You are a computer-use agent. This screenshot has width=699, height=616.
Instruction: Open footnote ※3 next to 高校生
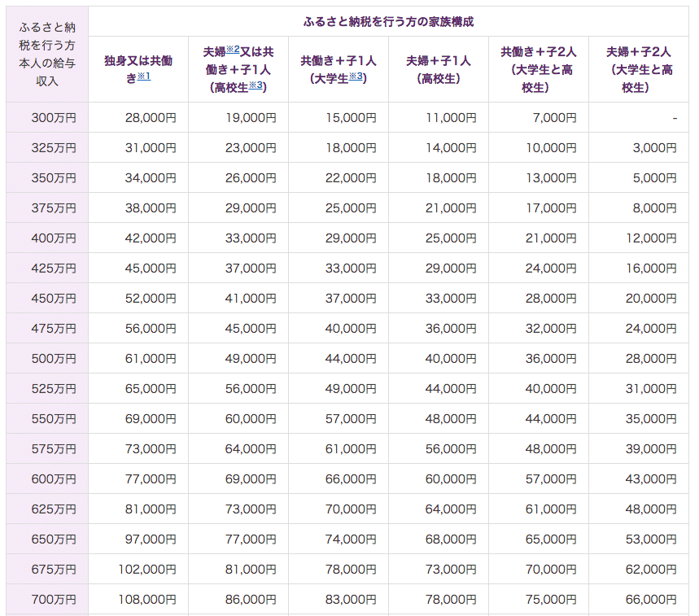(256, 85)
